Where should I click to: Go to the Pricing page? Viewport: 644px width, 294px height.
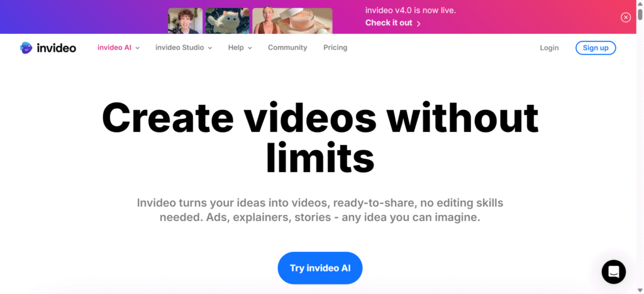click(335, 48)
